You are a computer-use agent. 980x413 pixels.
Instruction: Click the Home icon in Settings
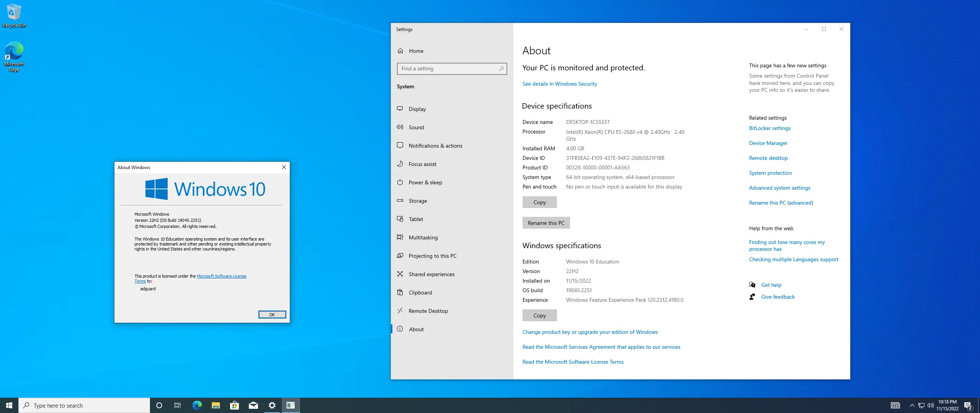(x=400, y=51)
